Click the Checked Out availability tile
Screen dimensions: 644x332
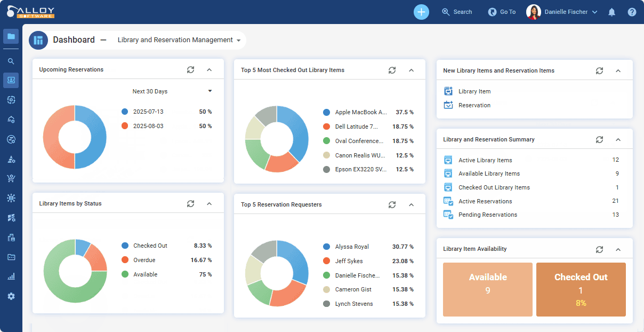(x=581, y=289)
